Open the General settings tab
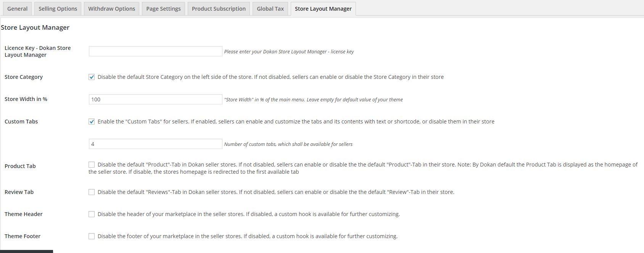644x253 pixels. [x=17, y=8]
